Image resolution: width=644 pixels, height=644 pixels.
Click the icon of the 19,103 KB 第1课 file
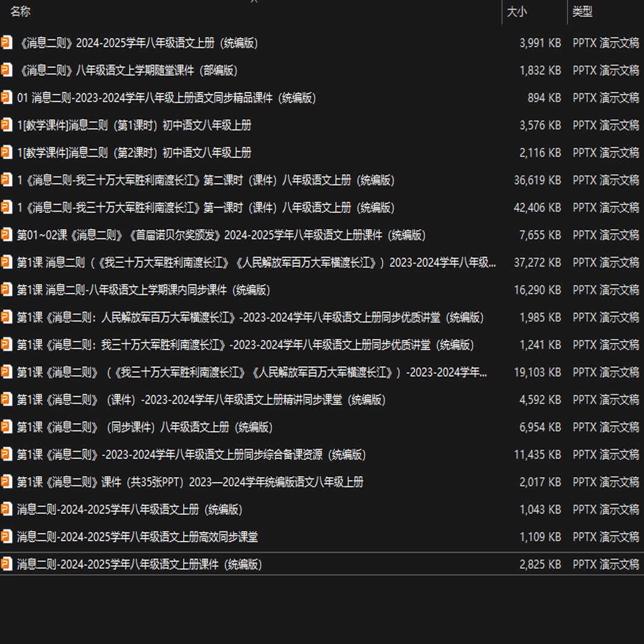coord(7,372)
